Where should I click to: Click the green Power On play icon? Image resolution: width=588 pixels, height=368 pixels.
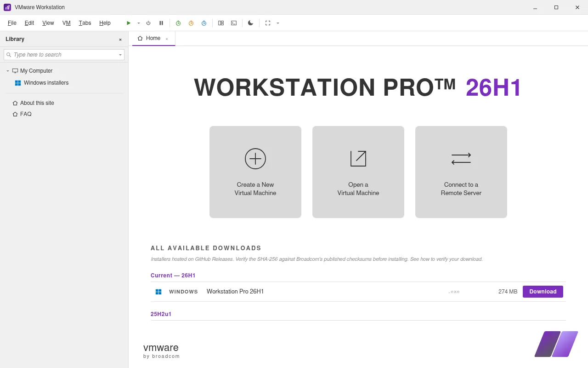(129, 23)
